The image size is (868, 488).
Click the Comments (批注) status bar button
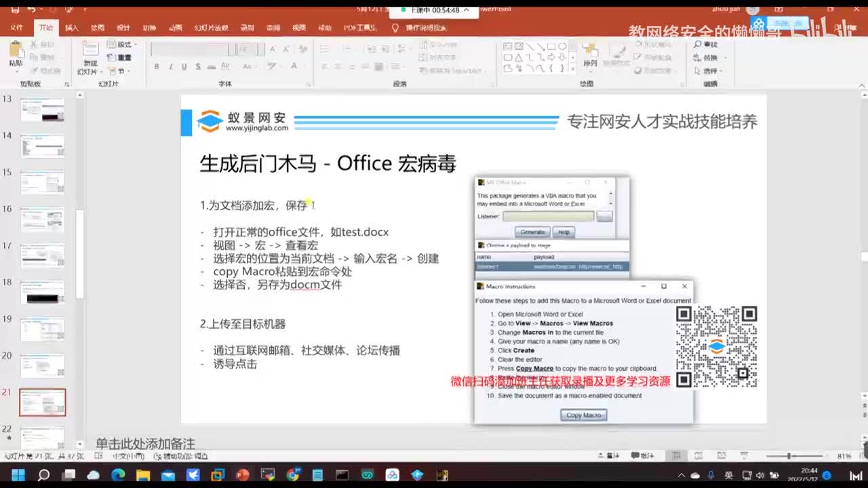643,455
